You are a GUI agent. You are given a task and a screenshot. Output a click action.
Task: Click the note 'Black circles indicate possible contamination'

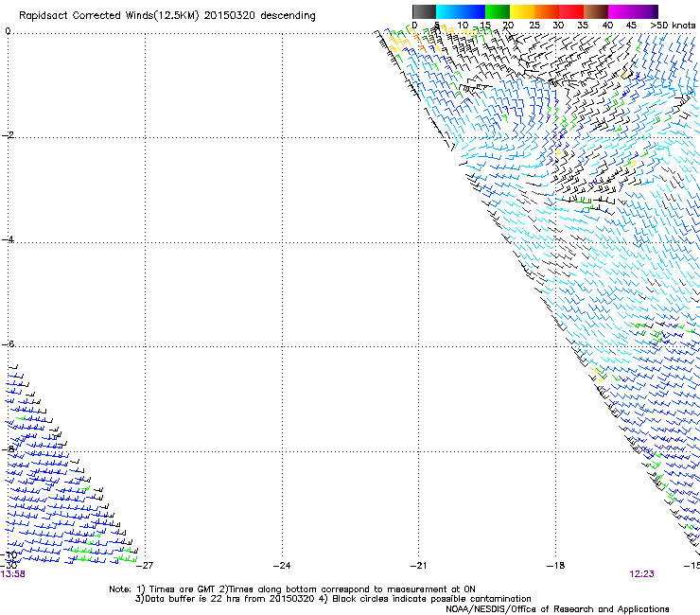pyautogui.click(x=431, y=599)
